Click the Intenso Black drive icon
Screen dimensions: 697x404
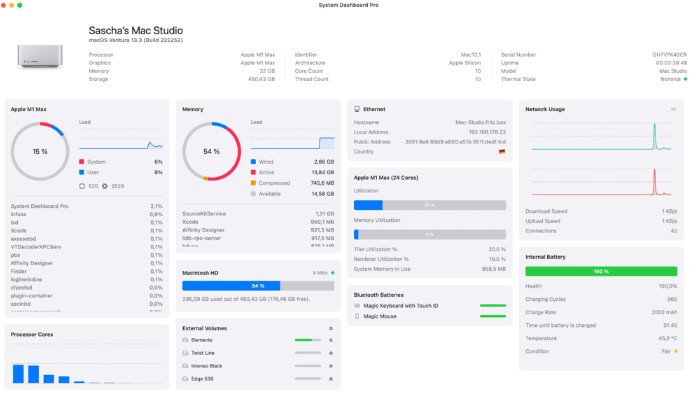pyautogui.click(x=185, y=366)
